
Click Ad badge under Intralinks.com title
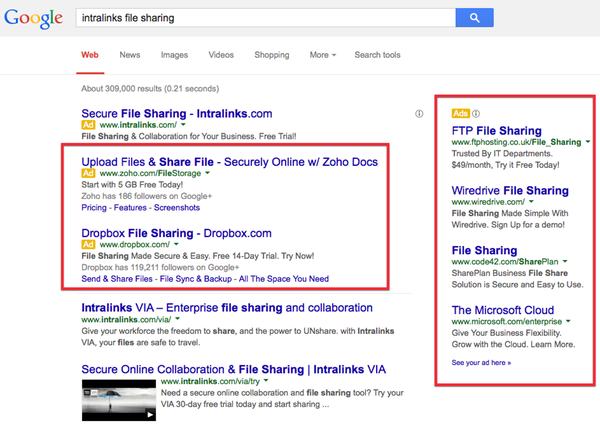click(x=88, y=125)
